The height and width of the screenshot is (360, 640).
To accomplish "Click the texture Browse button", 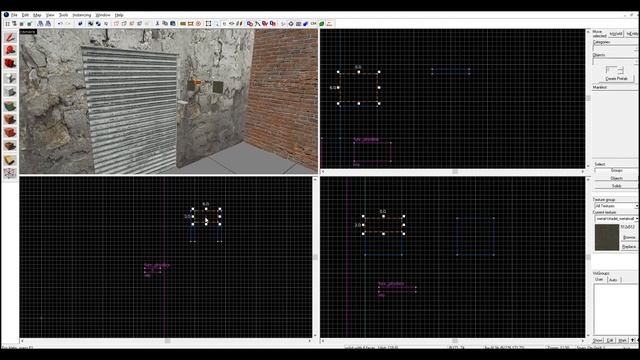I will pyautogui.click(x=629, y=237).
